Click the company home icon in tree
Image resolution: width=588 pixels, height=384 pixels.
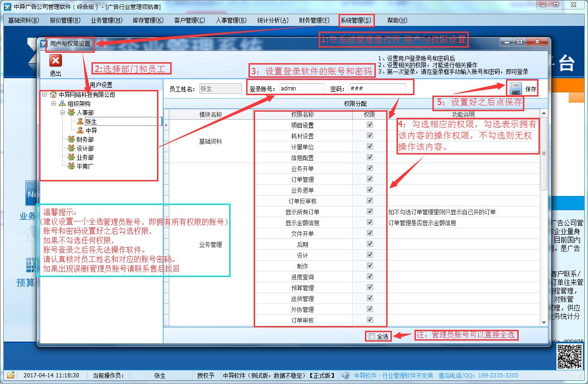point(53,95)
